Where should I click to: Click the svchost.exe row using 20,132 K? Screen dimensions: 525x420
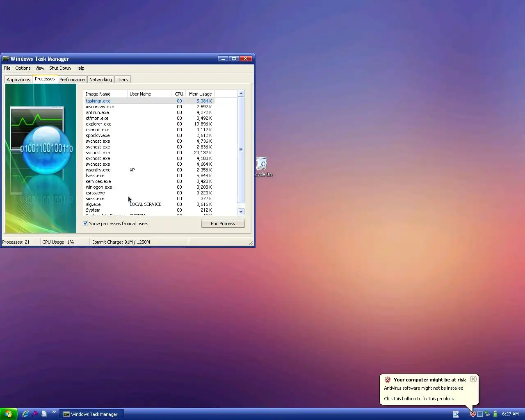coord(149,153)
